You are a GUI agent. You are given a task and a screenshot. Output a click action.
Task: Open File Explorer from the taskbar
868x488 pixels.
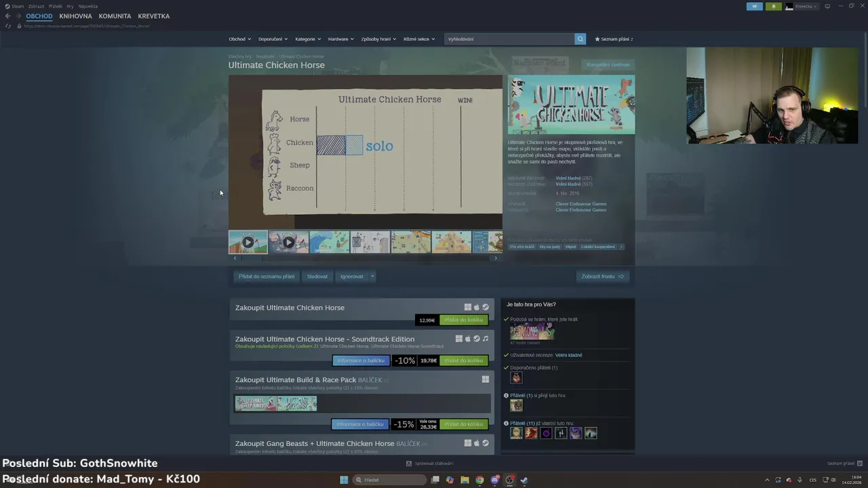click(465, 480)
